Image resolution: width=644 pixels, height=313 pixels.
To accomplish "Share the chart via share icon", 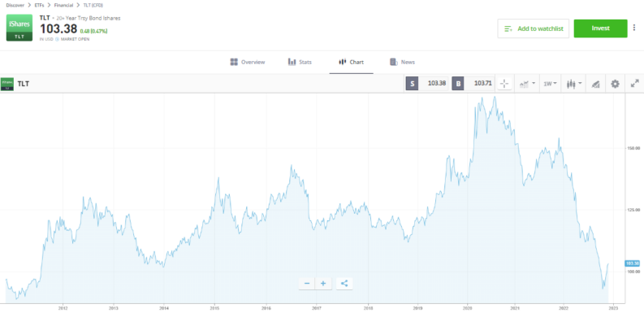I will pyautogui.click(x=344, y=284).
